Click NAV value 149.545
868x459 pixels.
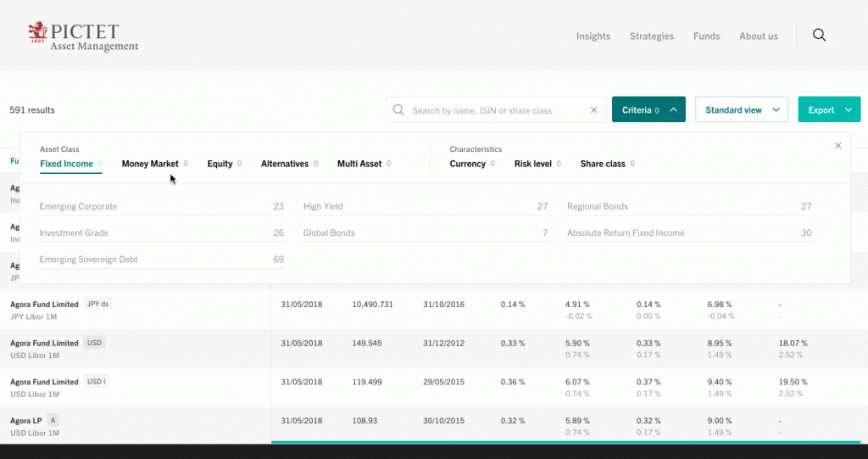(367, 343)
